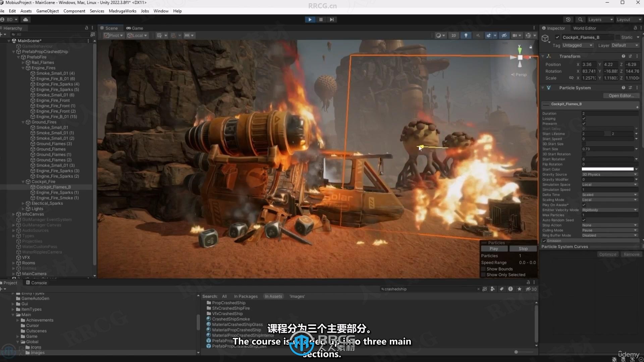Click the scale constrain proportions link icon
The height and width of the screenshot is (362, 644).
[x=571, y=78]
